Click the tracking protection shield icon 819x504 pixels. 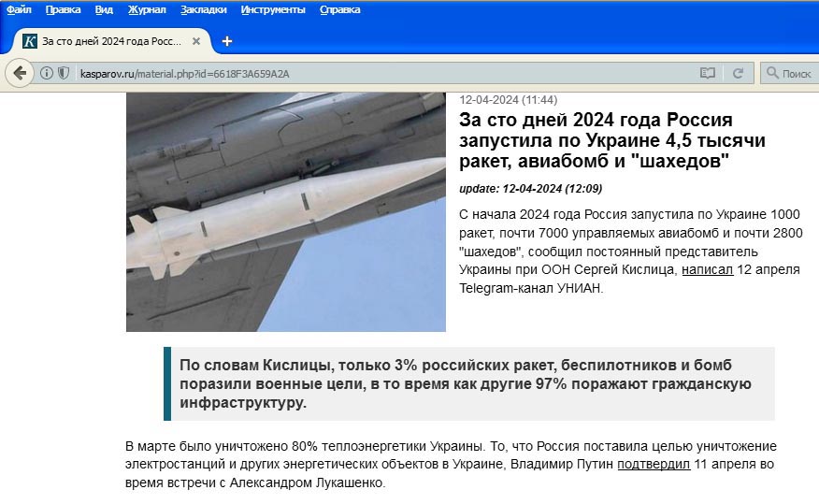click(64, 73)
